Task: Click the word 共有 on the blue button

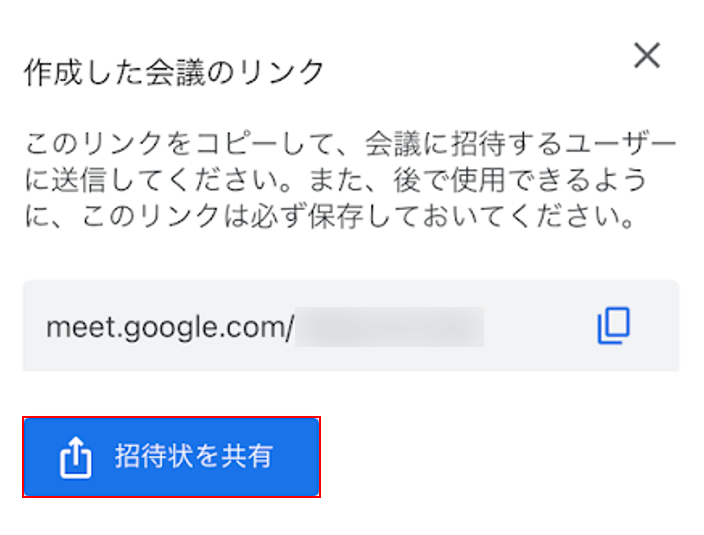Action: click(x=247, y=456)
